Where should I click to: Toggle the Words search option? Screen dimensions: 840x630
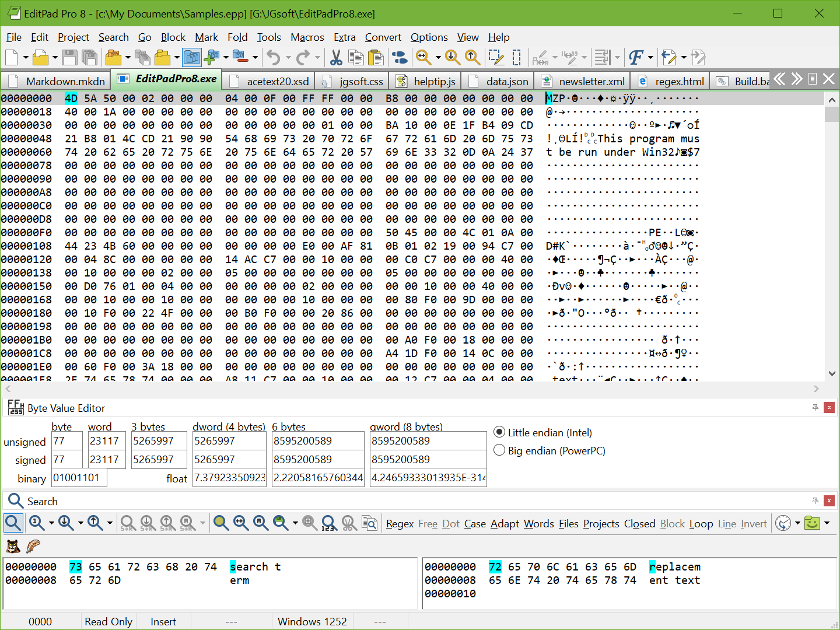coord(539,524)
